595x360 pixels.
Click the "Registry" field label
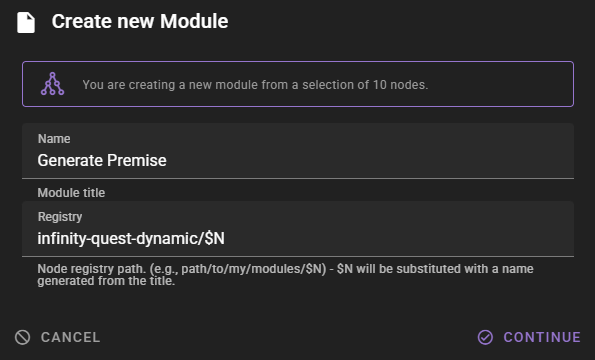(60, 217)
